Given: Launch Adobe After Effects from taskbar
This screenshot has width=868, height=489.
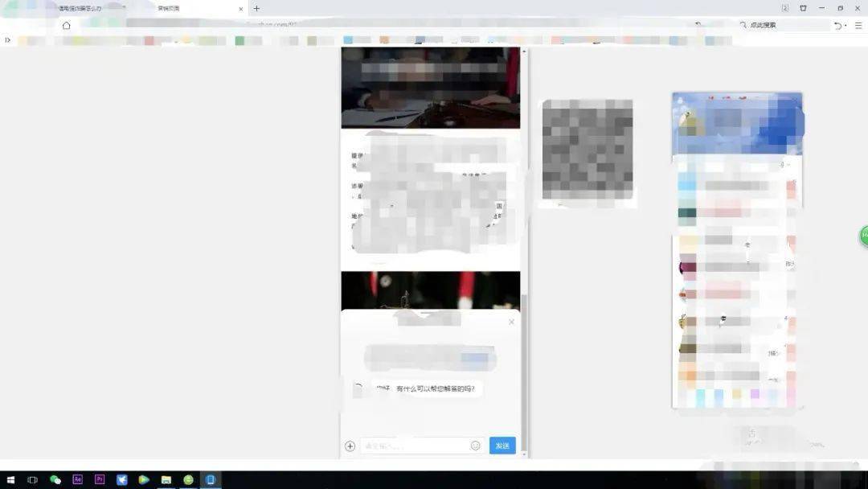Looking at the screenshot, I should point(78,479).
